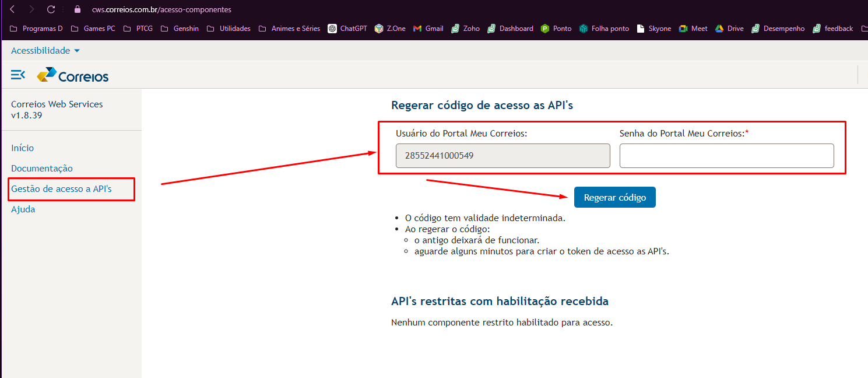Click the Correios logo
Viewport: 868px width, 378px height.
[73, 75]
